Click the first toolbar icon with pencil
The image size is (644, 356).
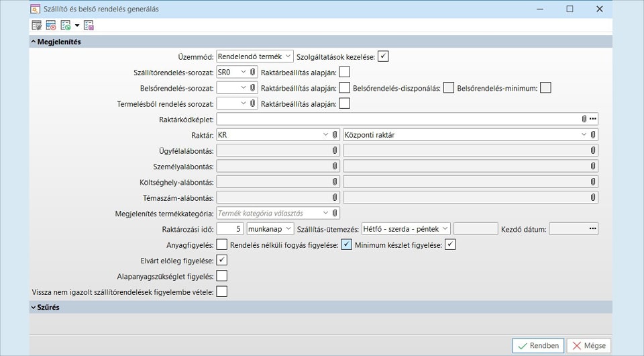[x=36, y=26]
